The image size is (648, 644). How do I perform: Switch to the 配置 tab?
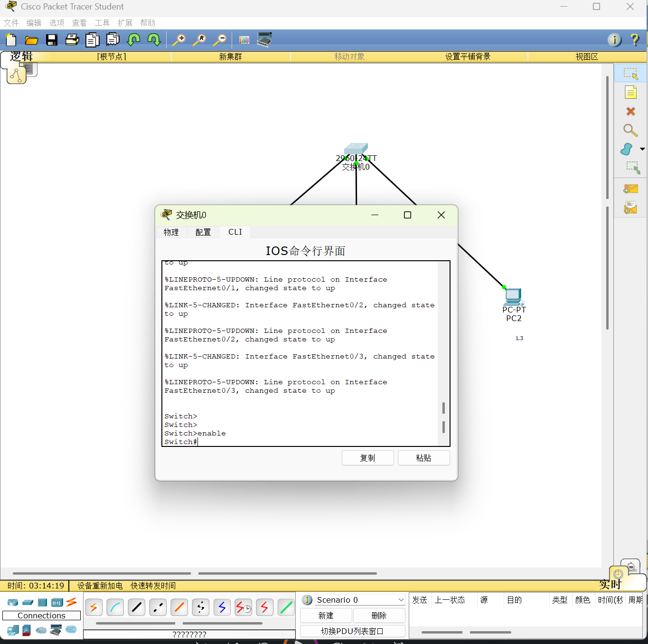[x=203, y=232]
